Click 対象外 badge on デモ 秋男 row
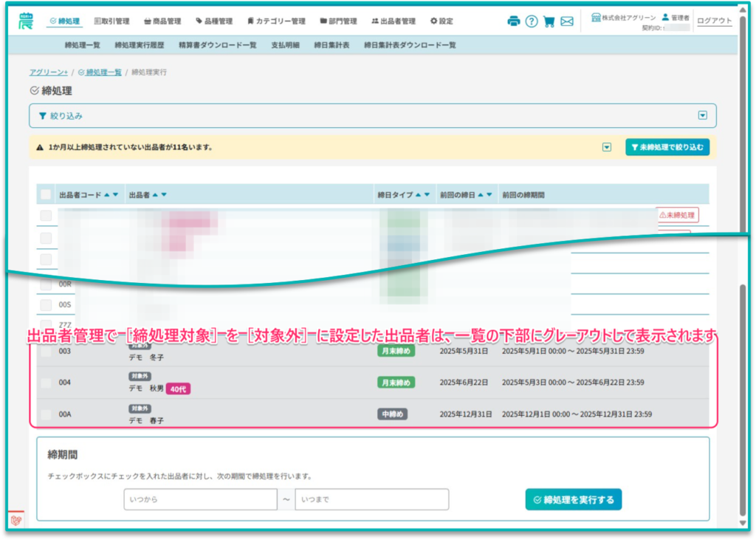 tap(140, 376)
